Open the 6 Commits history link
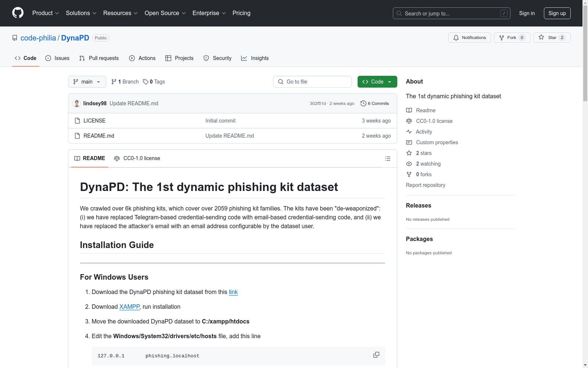The width and height of the screenshot is (588, 368). pyautogui.click(x=375, y=103)
